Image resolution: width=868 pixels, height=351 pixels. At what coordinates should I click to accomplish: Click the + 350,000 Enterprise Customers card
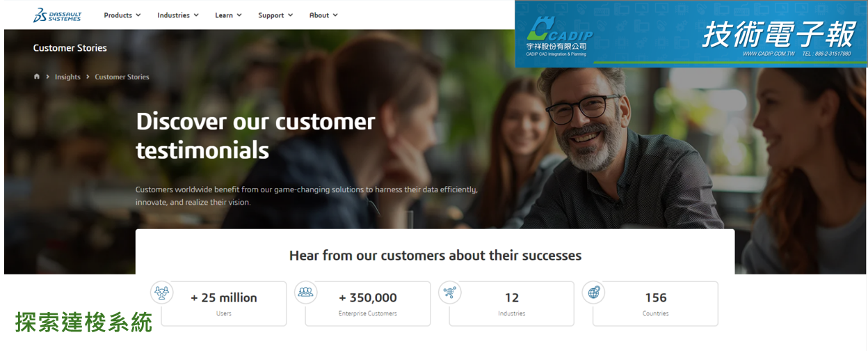click(x=368, y=304)
